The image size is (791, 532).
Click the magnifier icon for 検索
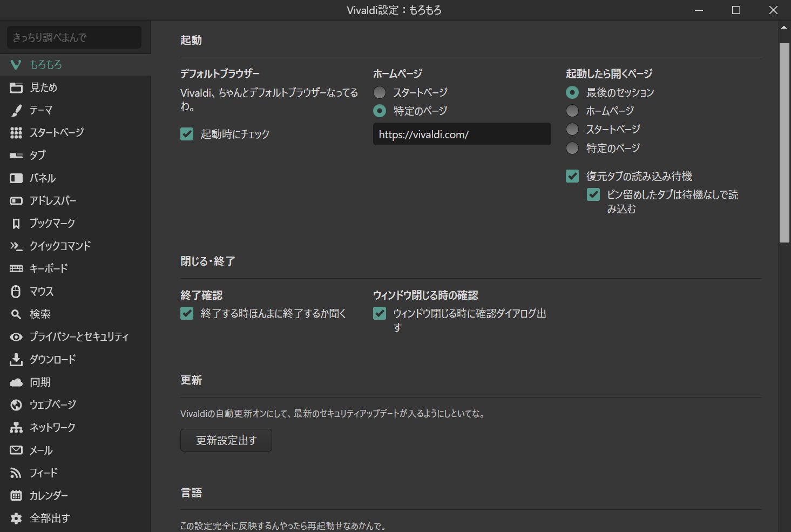(16, 314)
